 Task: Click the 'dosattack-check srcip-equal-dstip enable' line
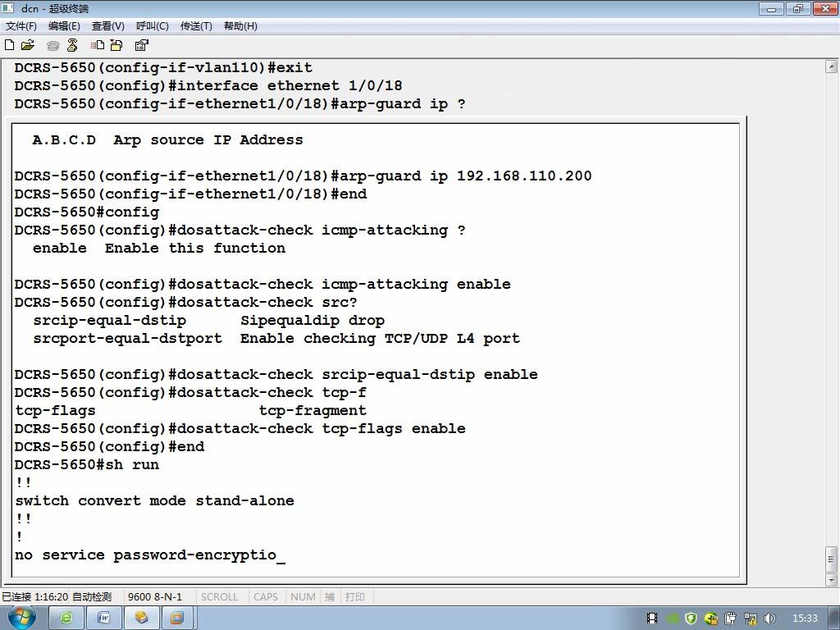click(x=276, y=374)
